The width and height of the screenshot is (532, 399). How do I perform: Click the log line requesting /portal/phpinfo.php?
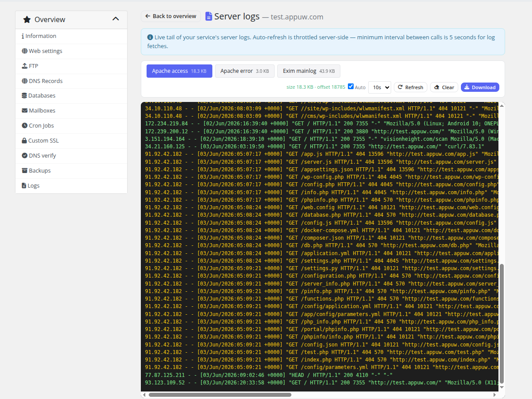tap(321, 329)
